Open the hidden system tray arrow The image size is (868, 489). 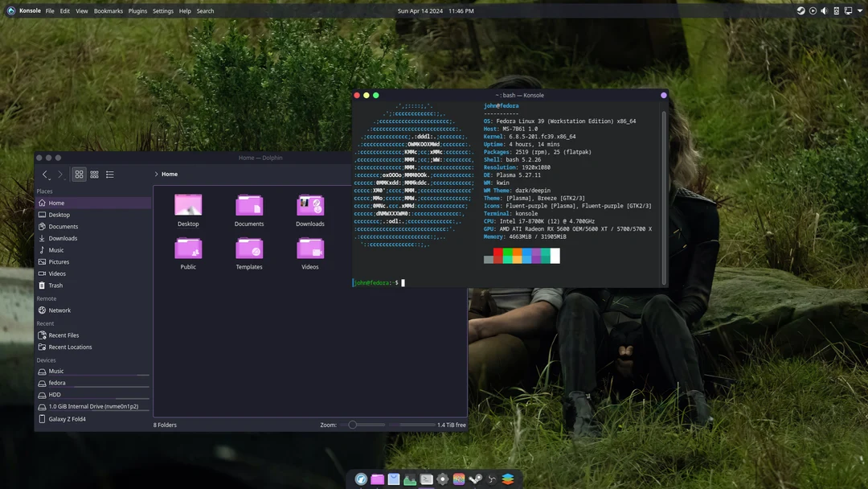(x=859, y=10)
